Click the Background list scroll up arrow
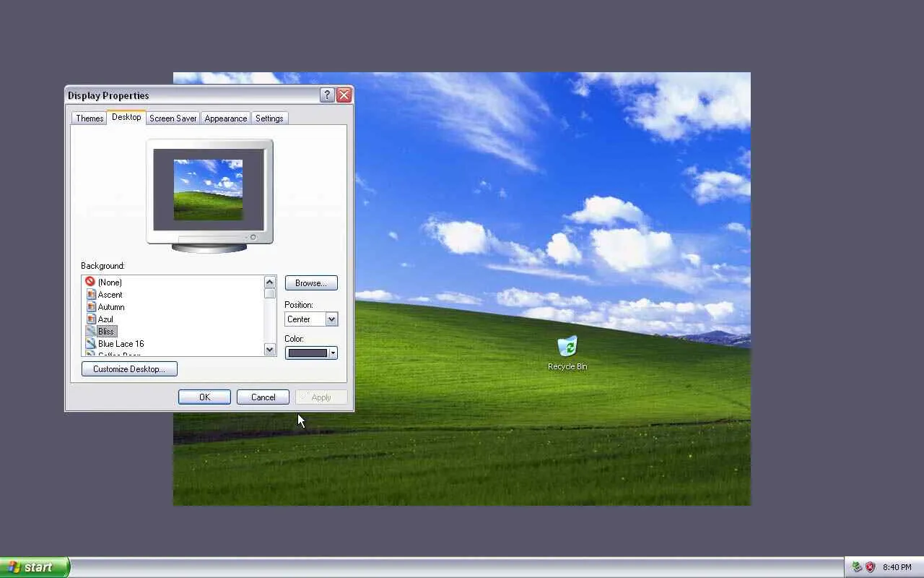The width and height of the screenshot is (924, 578). tap(270, 282)
